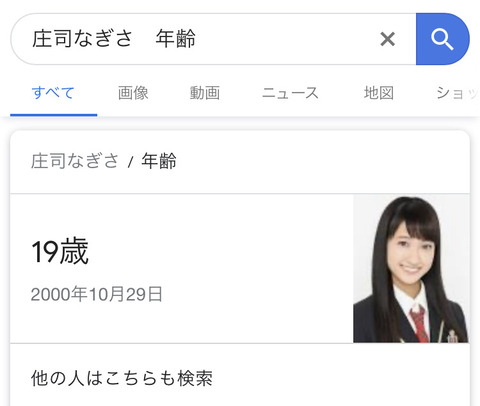Click the slash separator in breadcrumb
The height and width of the screenshot is (406, 480).
pos(131,162)
